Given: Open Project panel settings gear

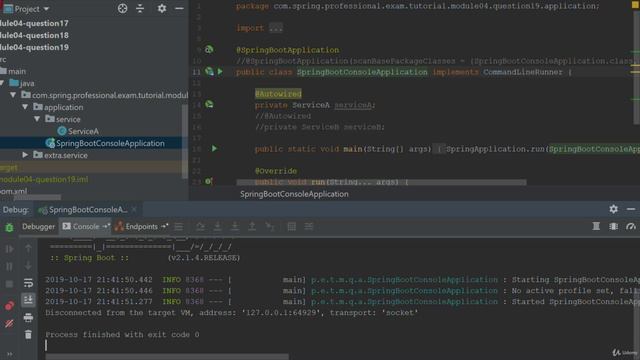Looking at the screenshot, I should click(162, 8).
